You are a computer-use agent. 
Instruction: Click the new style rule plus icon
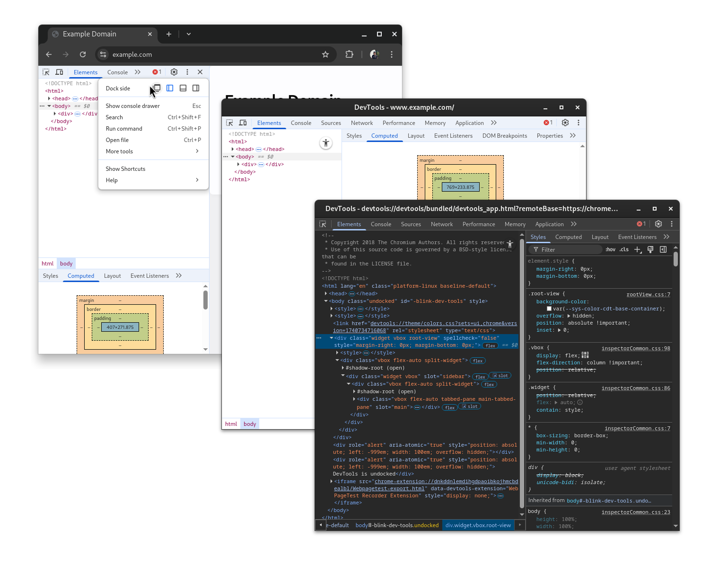tap(637, 250)
